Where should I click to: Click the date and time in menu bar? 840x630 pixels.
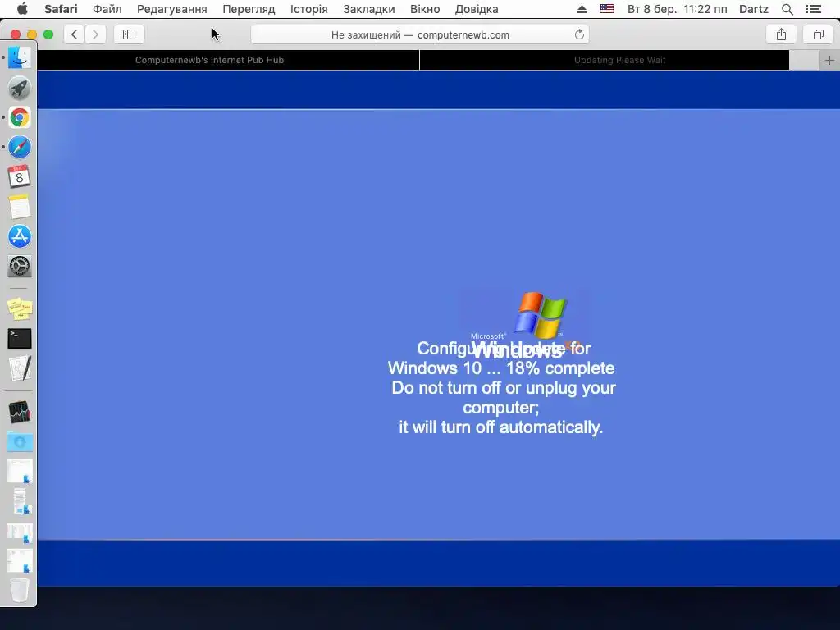click(x=677, y=9)
